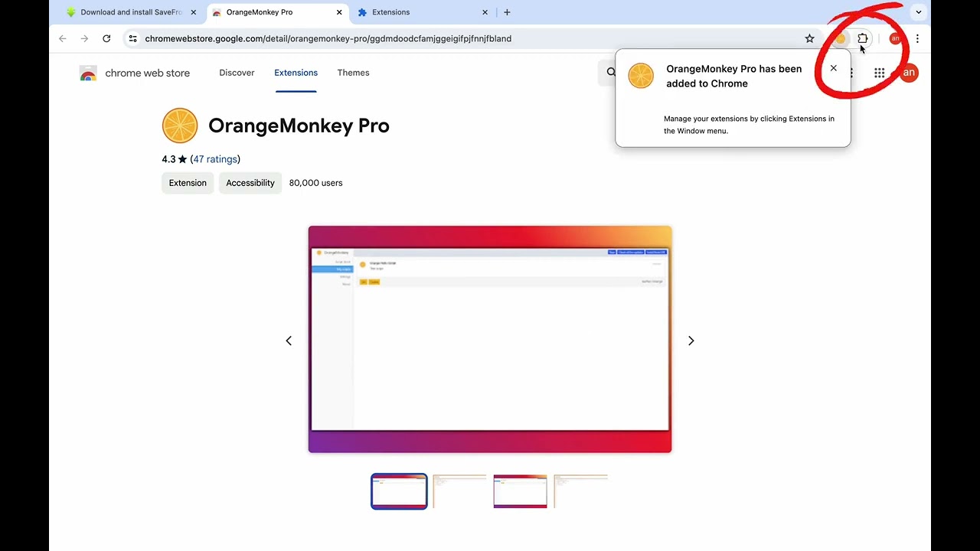The width and height of the screenshot is (980, 551).
Task: Click the Accessibility category chip
Action: point(250,183)
